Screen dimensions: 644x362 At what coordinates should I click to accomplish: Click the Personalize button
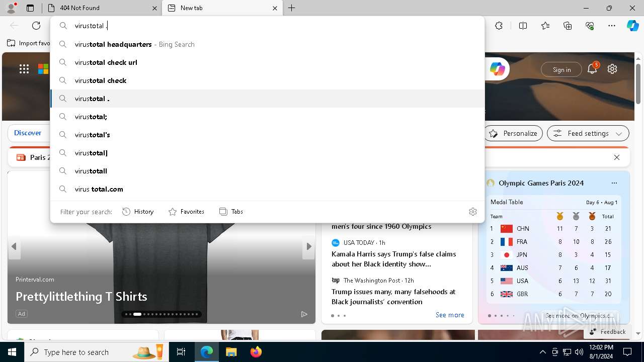(513, 133)
